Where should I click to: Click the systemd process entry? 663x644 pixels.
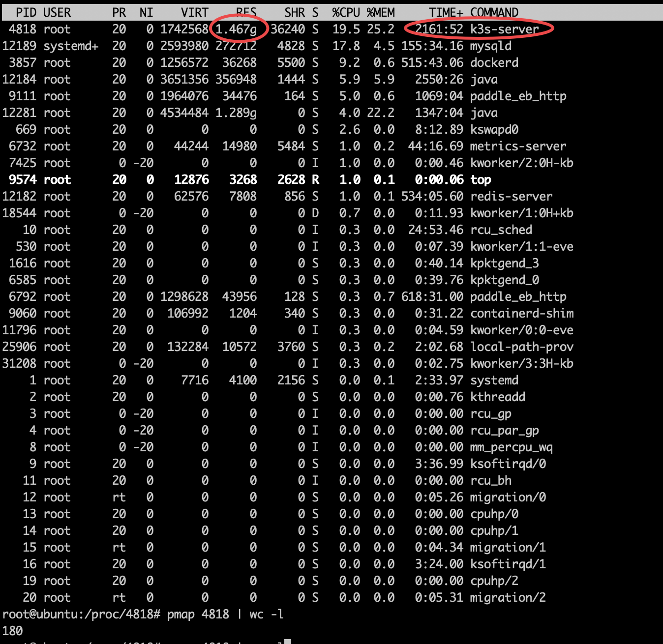click(x=493, y=380)
